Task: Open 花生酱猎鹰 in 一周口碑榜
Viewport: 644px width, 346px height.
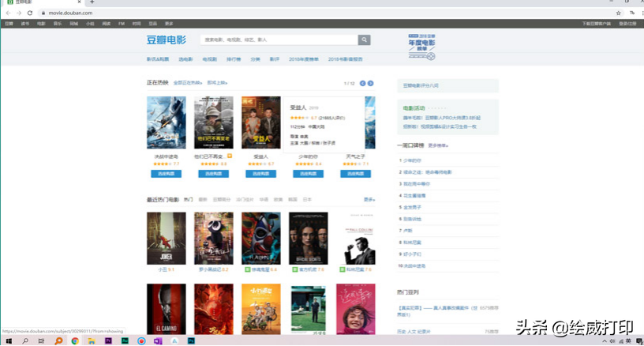Action: pyautogui.click(x=414, y=196)
